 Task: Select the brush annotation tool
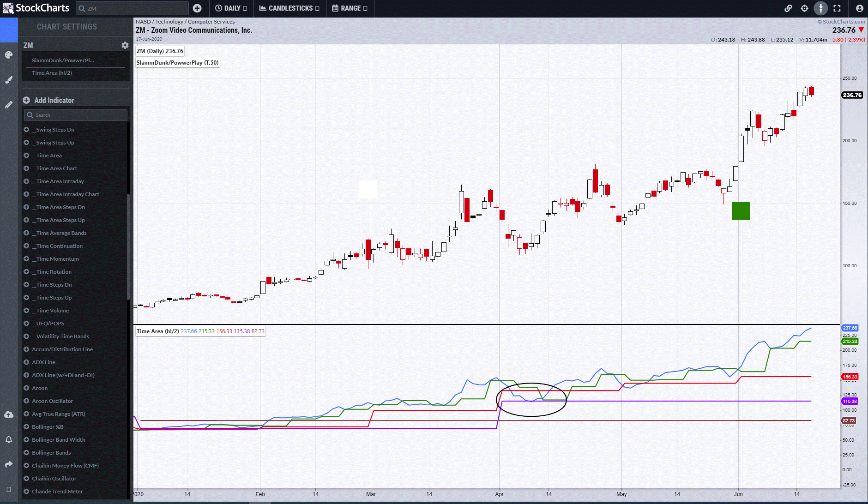(9, 80)
